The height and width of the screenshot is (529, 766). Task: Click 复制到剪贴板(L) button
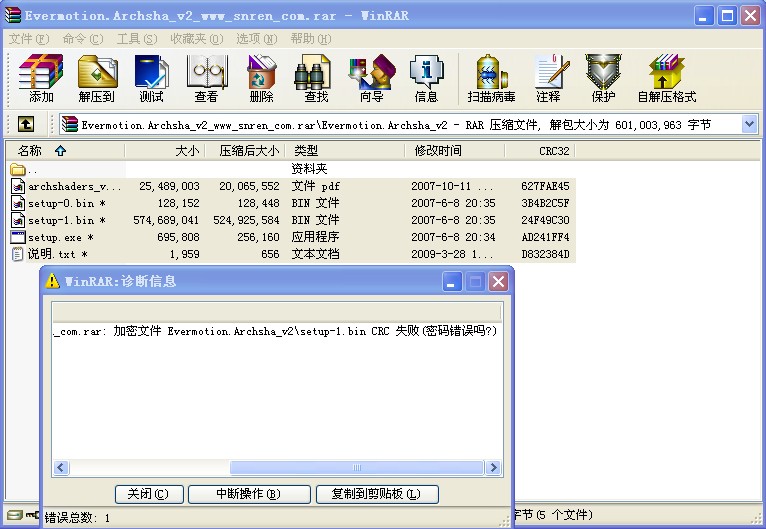[377, 494]
